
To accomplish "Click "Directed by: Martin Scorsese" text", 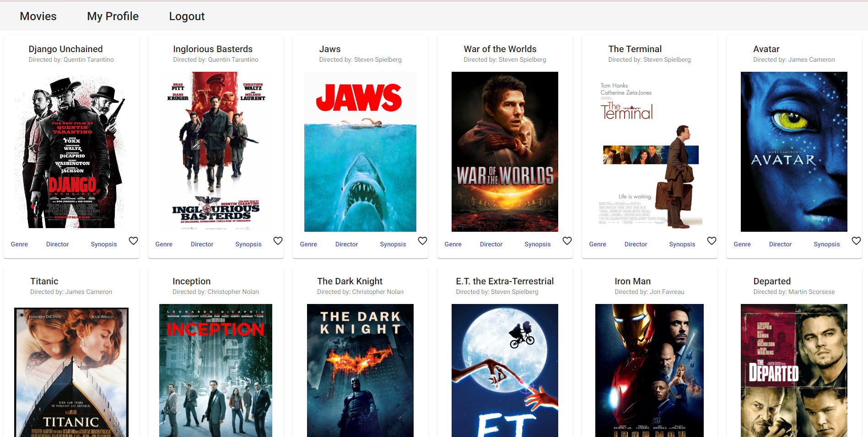I will click(794, 292).
